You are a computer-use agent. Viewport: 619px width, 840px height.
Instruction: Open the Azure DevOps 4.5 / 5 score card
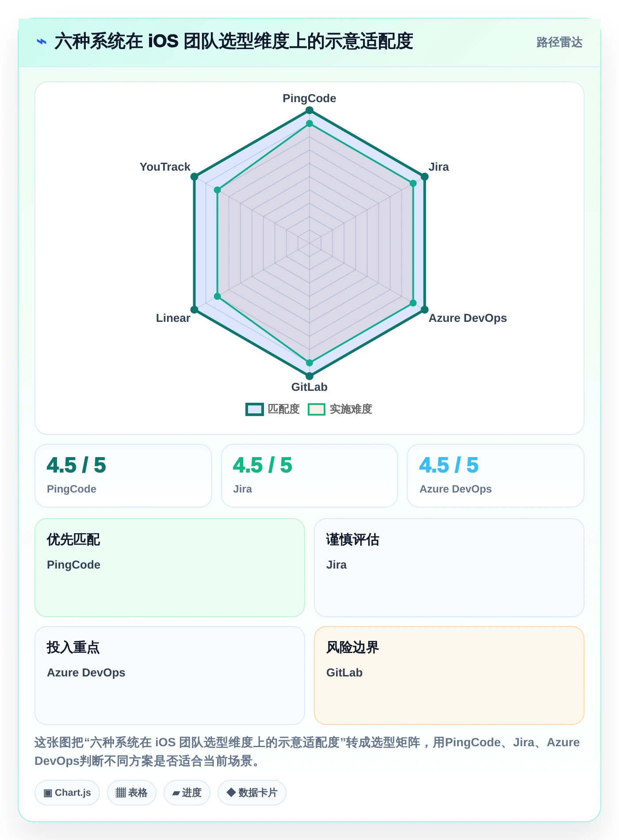coord(496,476)
